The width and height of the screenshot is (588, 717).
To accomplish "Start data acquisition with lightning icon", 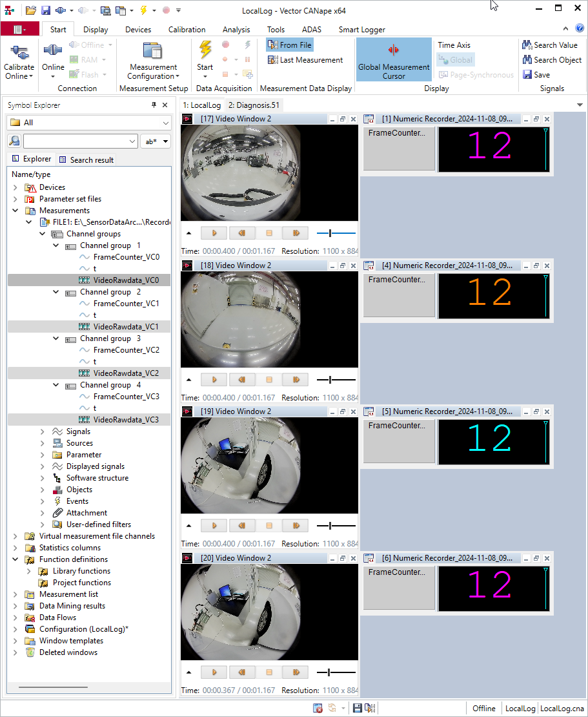I will point(205,50).
